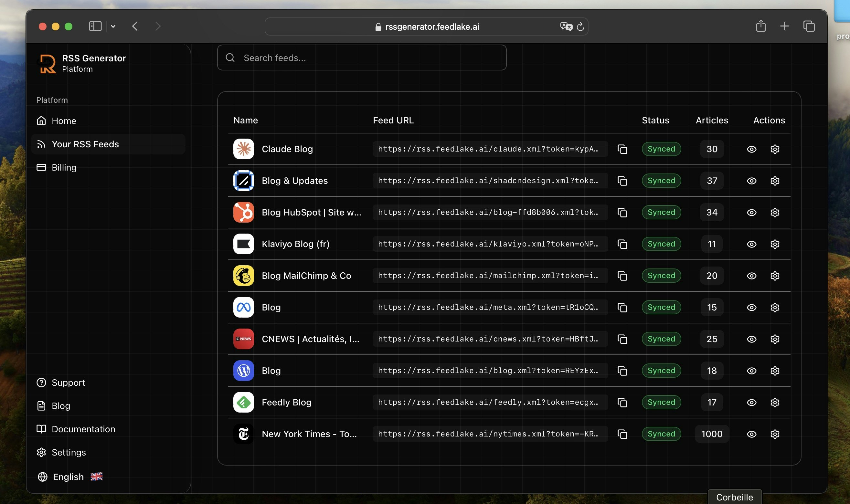Preview the Claude Blog feed articles
Image resolution: width=850 pixels, height=504 pixels.
(751, 149)
